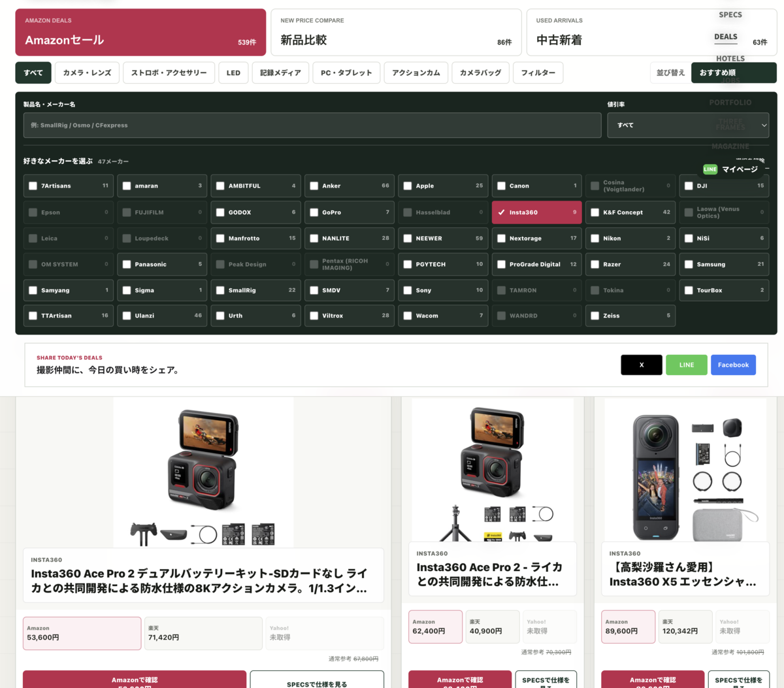This screenshot has width=784, height=688.
Task: Go to SPECS in the side navigation
Action: [730, 14]
